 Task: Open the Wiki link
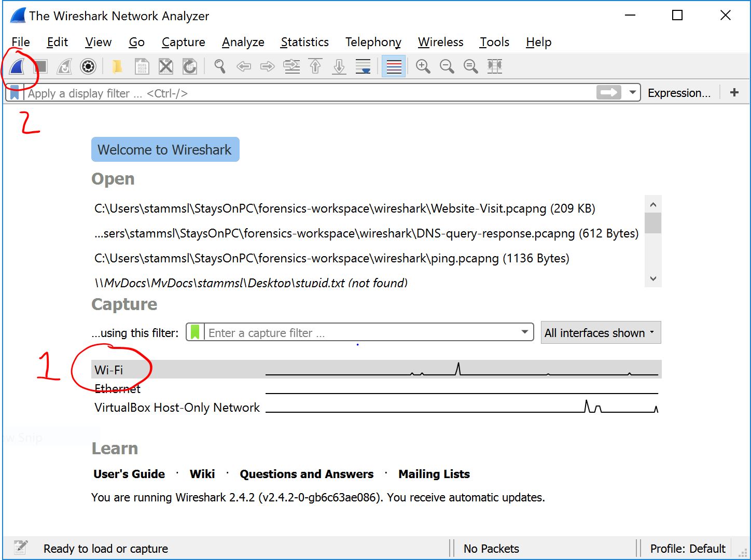202,474
